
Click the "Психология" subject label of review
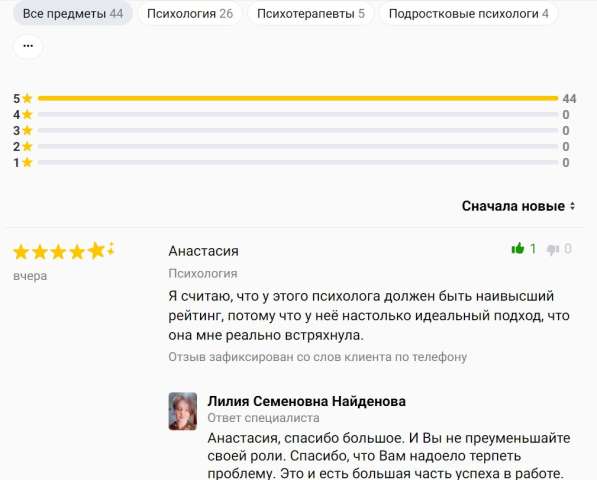(x=203, y=273)
